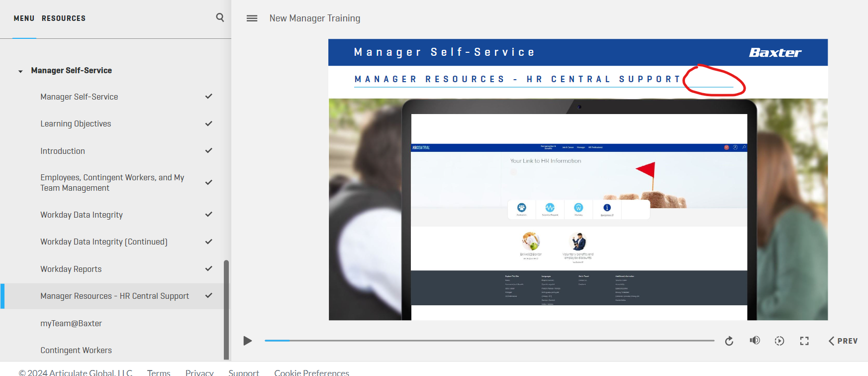Open the sidebar search icon
Screen dimensions: 868x376
(220, 17)
